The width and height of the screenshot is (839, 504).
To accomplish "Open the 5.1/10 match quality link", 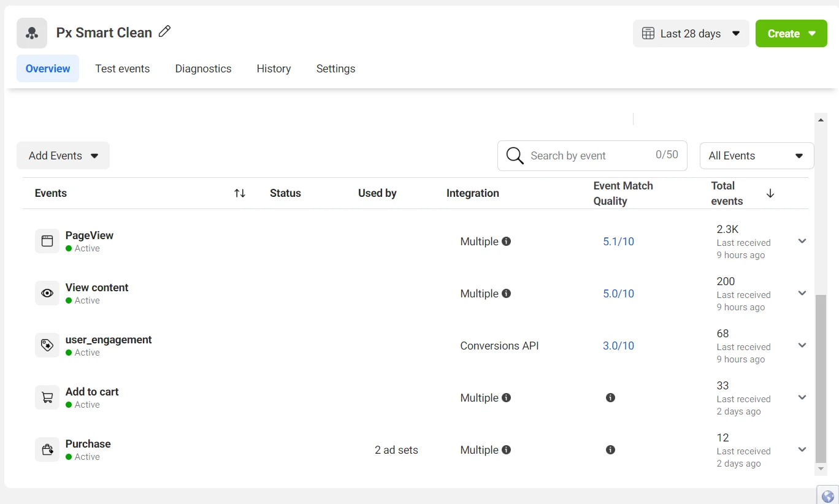I will tap(618, 242).
